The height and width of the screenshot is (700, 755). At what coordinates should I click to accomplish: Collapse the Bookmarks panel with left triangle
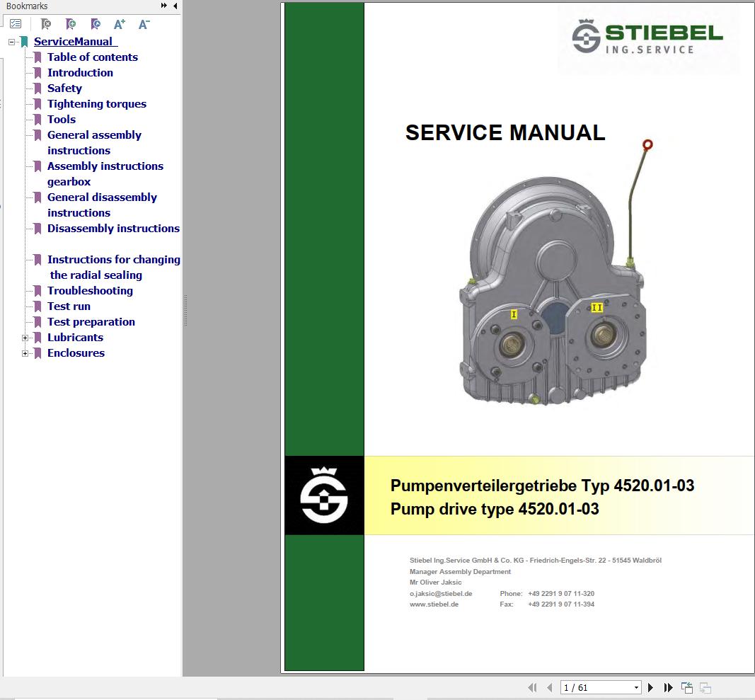click(175, 6)
